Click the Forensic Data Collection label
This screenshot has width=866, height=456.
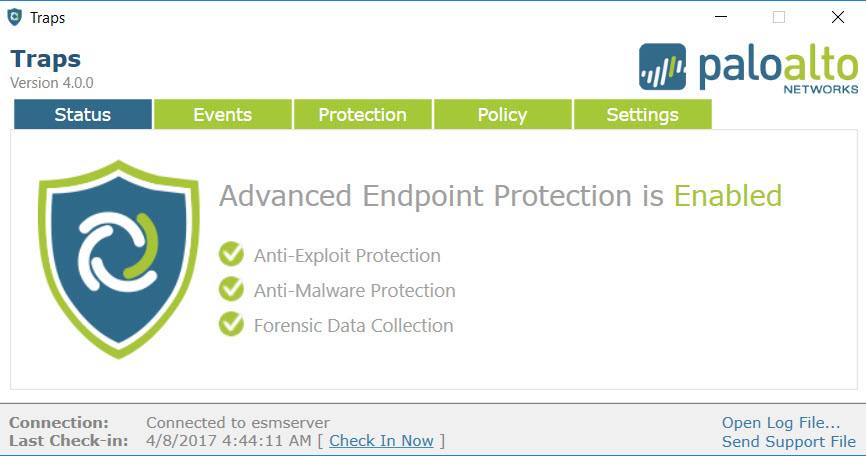pyautogui.click(x=353, y=325)
